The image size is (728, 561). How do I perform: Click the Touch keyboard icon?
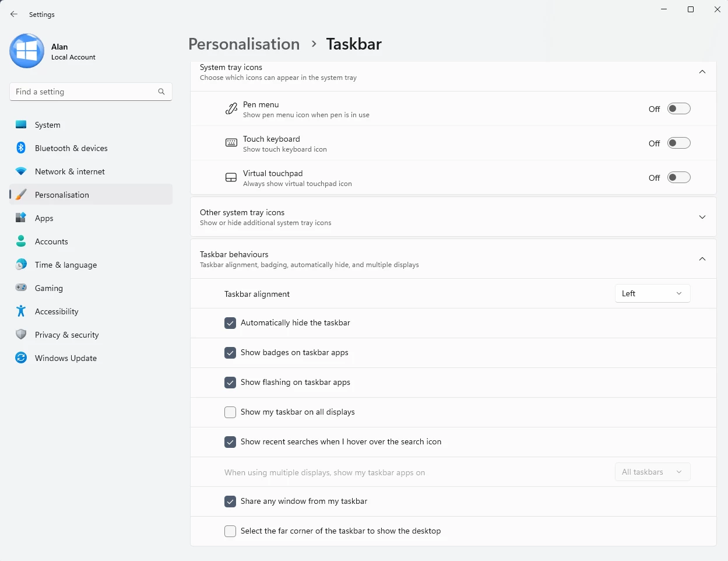click(x=231, y=143)
